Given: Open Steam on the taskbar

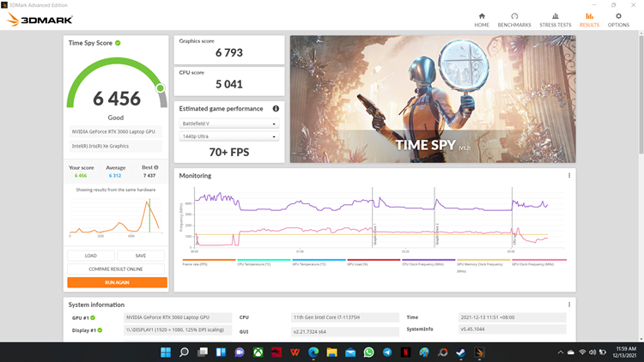Looking at the screenshot, I should [461, 353].
